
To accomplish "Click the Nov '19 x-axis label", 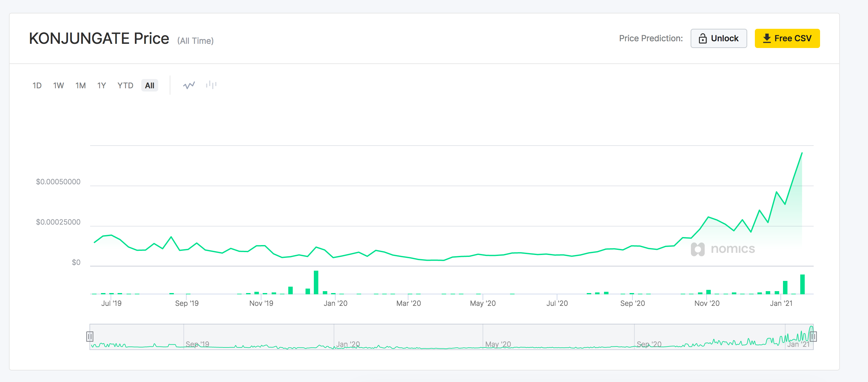I will click(x=261, y=303).
